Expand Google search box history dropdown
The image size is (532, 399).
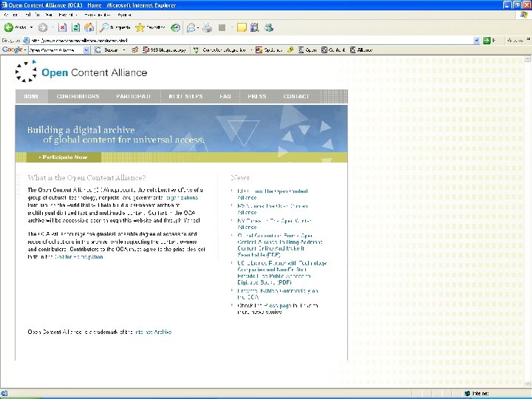[x=86, y=50]
